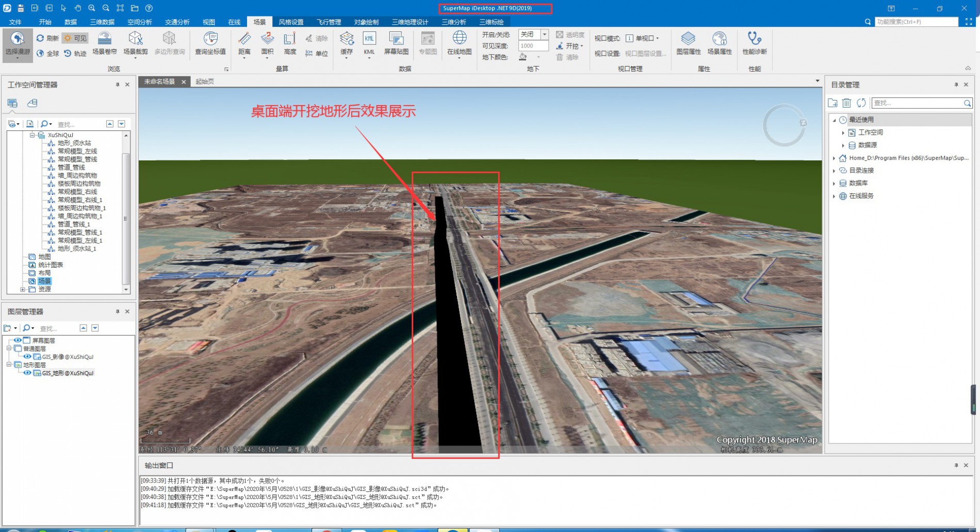Select the 场景 tree node
This screenshot has width=980, height=532.
(44, 281)
